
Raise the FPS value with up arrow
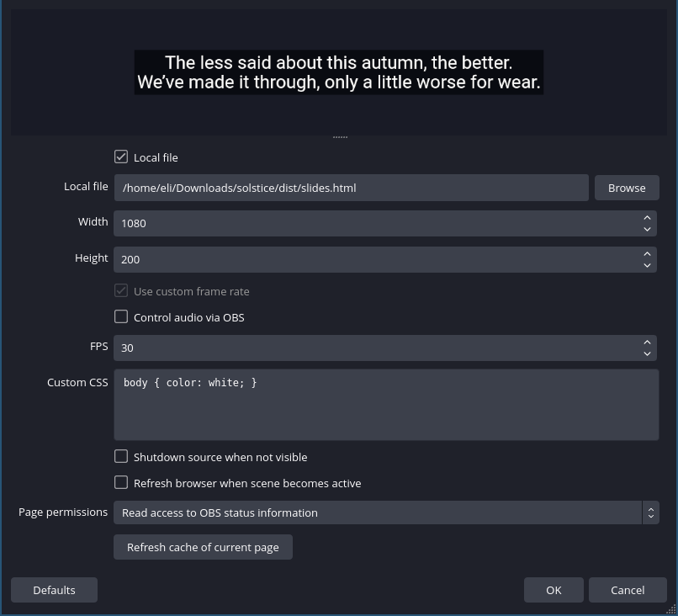647,343
